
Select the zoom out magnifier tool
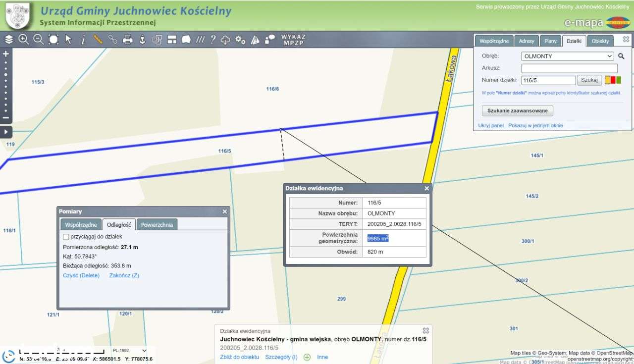coord(38,40)
